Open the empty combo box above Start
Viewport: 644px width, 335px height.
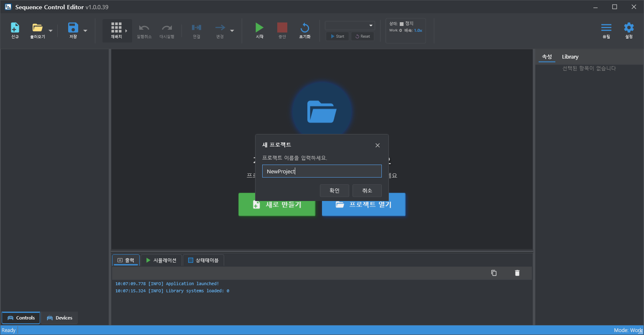[350, 26]
